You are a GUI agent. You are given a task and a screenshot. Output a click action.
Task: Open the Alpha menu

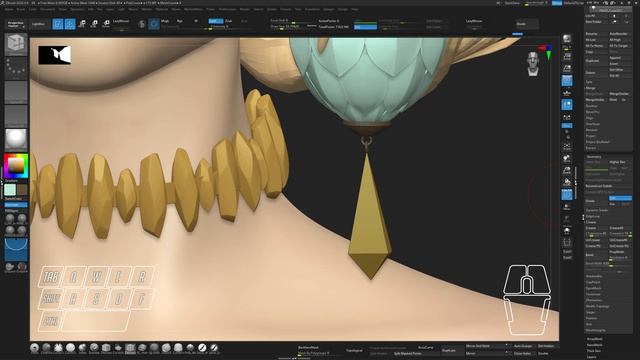tap(9, 9)
